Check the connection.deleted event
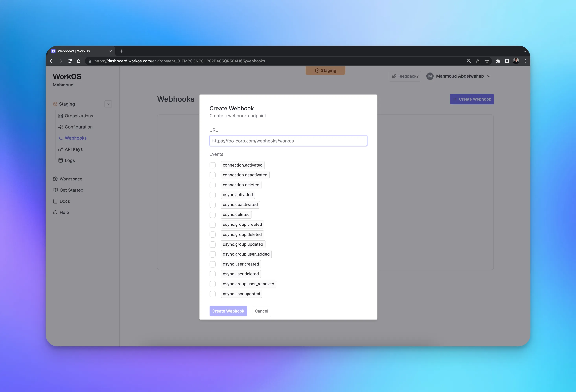Viewport: 576px width, 392px height. pyautogui.click(x=212, y=185)
